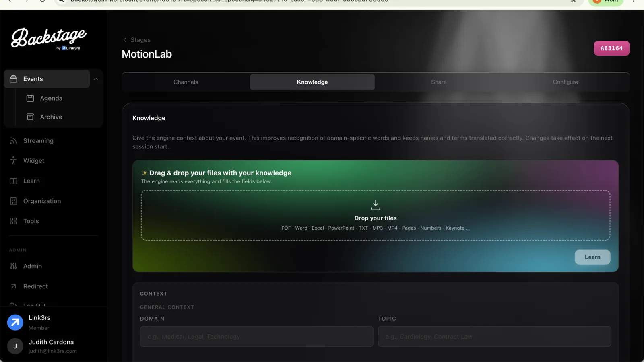Viewport: 644px width, 362px height.
Task: Select the Knowledge tab
Action: [x=312, y=82]
